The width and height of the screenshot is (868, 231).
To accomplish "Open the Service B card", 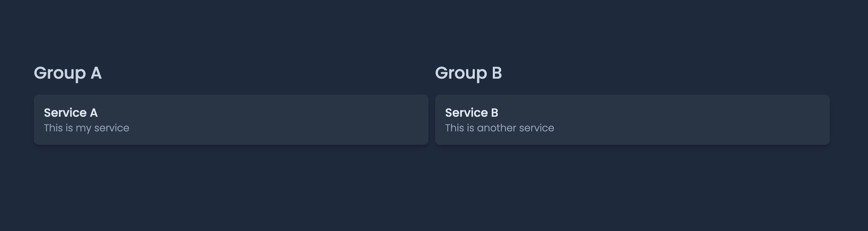I will click(x=632, y=120).
